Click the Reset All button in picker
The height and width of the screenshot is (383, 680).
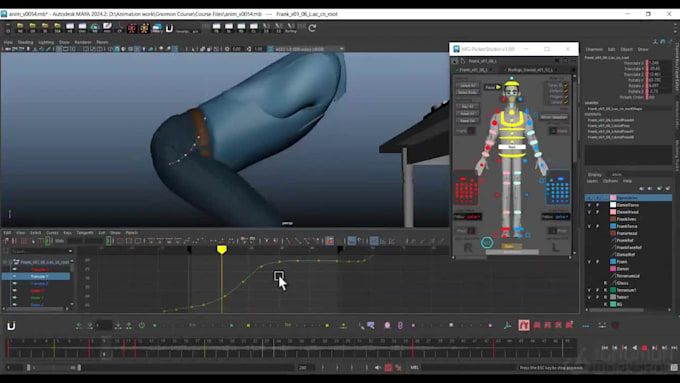468,113
